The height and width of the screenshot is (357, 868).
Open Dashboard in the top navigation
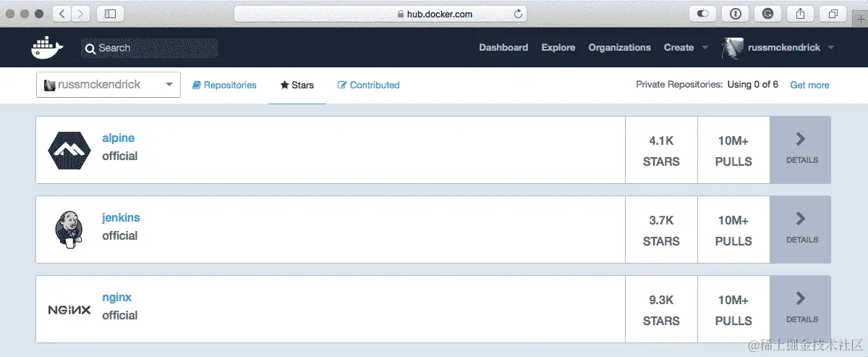[x=503, y=48]
